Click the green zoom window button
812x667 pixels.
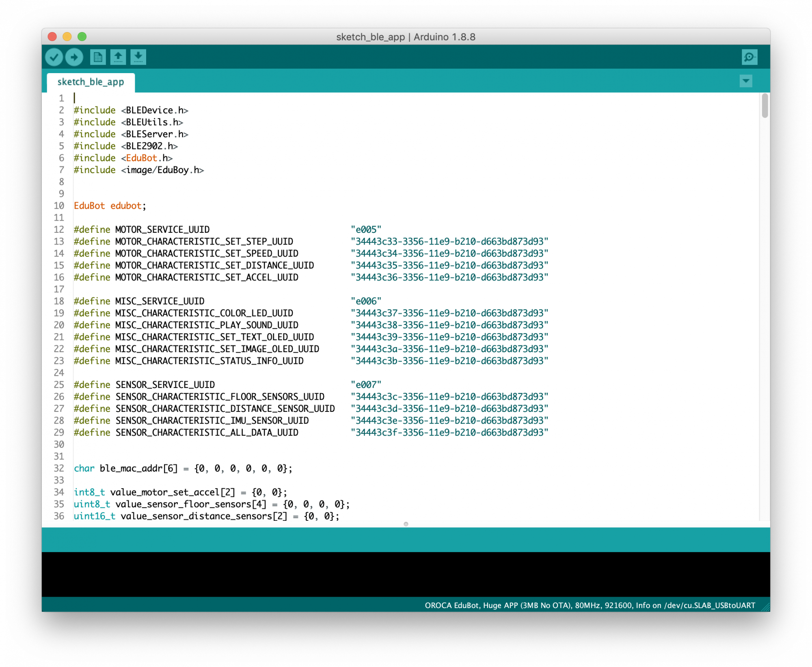click(x=82, y=37)
